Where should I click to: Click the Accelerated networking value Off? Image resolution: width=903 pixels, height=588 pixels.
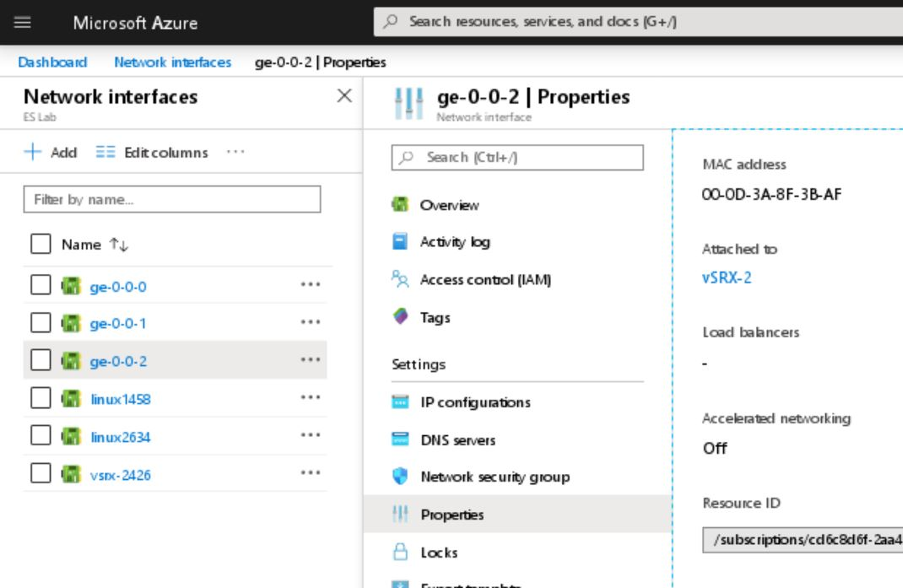coord(715,448)
